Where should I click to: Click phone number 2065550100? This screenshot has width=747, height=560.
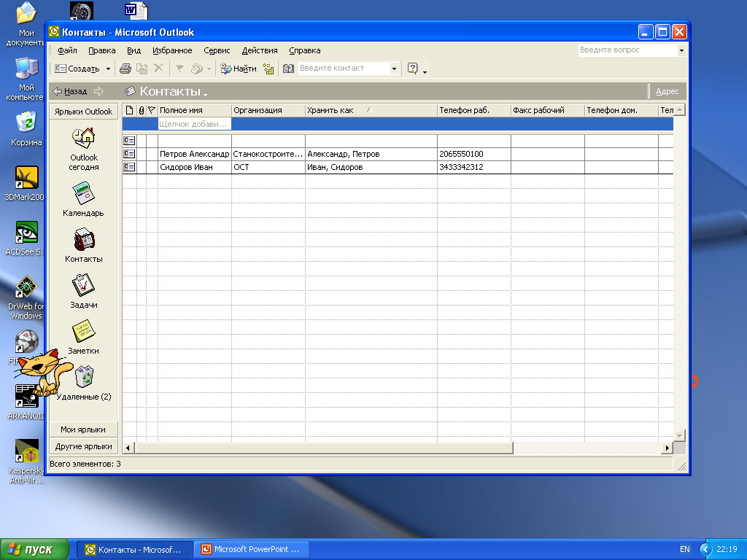pos(461,155)
